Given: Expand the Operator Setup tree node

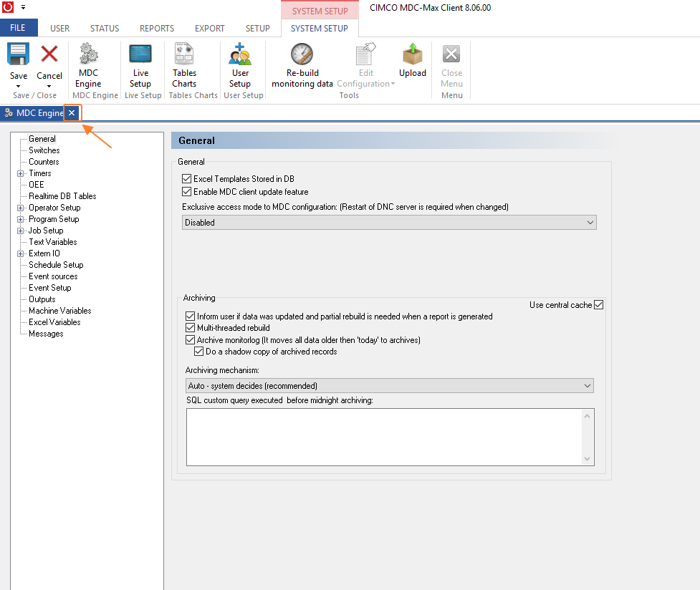Looking at the screenshot, I should tap(21, 208).
